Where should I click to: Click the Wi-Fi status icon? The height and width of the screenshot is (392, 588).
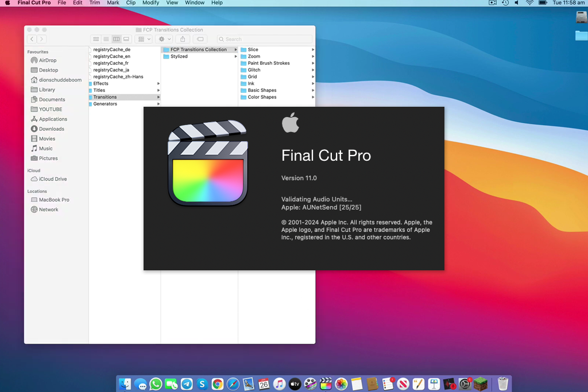pos(529,3)
